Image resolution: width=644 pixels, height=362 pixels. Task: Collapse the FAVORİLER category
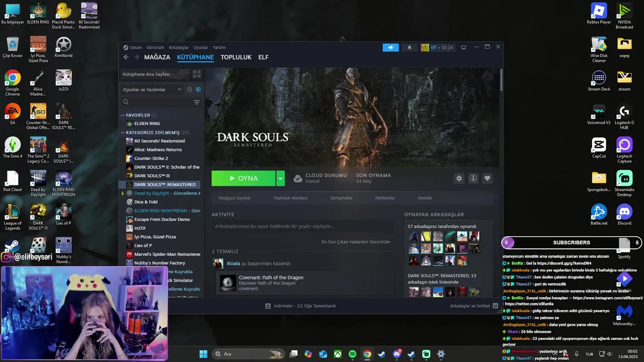(123, 115)
